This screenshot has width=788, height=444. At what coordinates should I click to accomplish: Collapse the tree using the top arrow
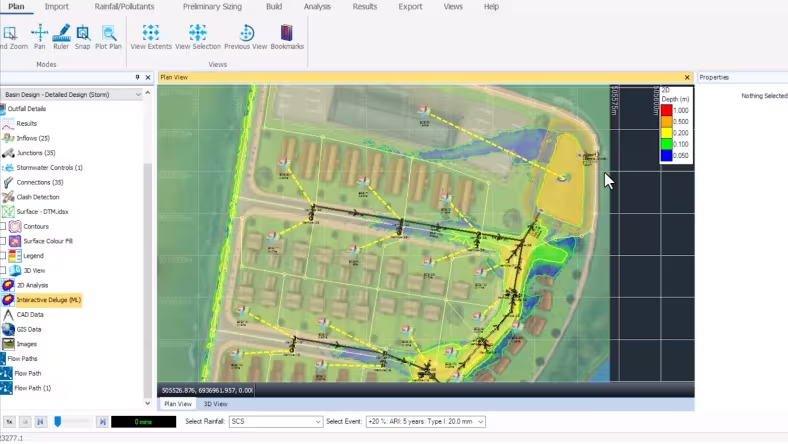(147, 94)
